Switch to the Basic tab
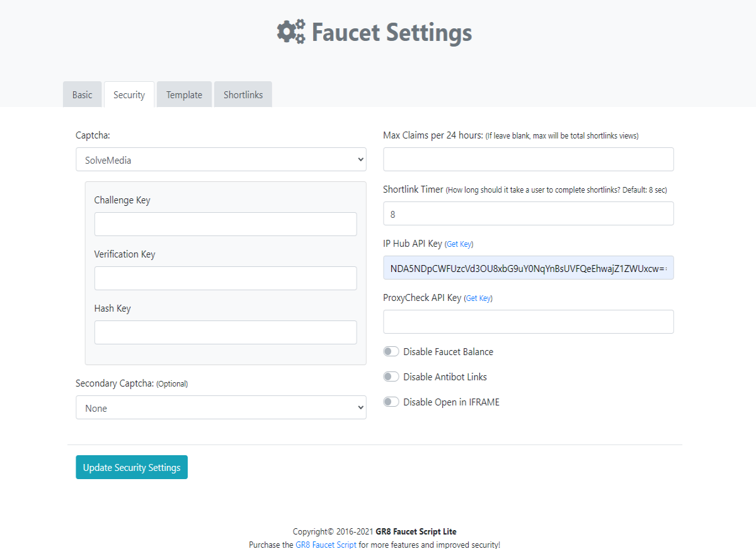The width and height of the screenshot is (756, 549). [x=82, y=94]
